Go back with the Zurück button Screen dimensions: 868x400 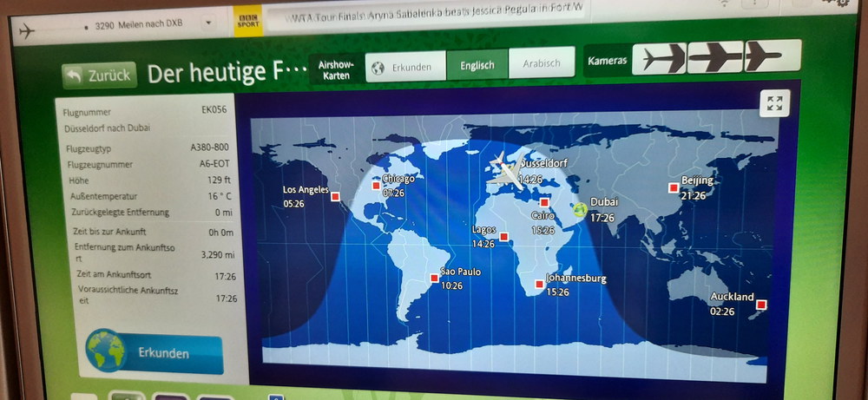[99, 75]
